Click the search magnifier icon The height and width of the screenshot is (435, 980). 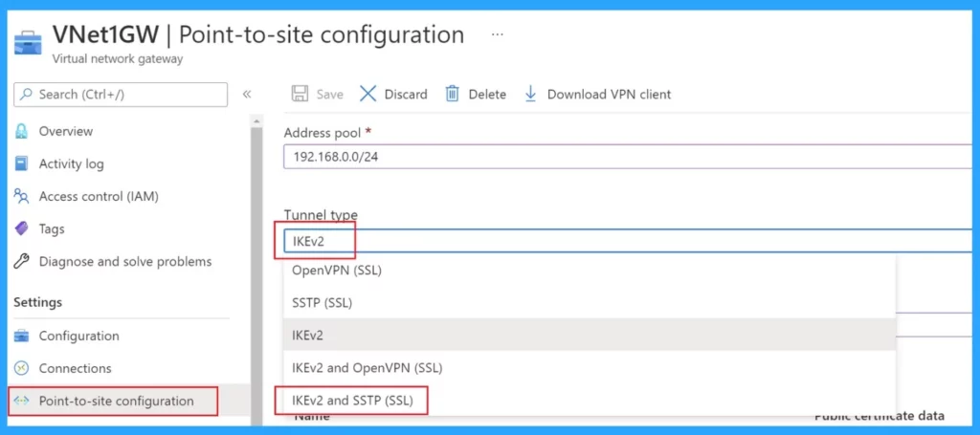coord(26,95)
